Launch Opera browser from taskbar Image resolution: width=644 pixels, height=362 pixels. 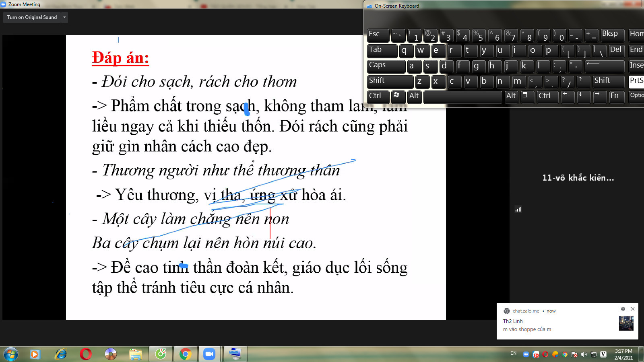[85, 354]
